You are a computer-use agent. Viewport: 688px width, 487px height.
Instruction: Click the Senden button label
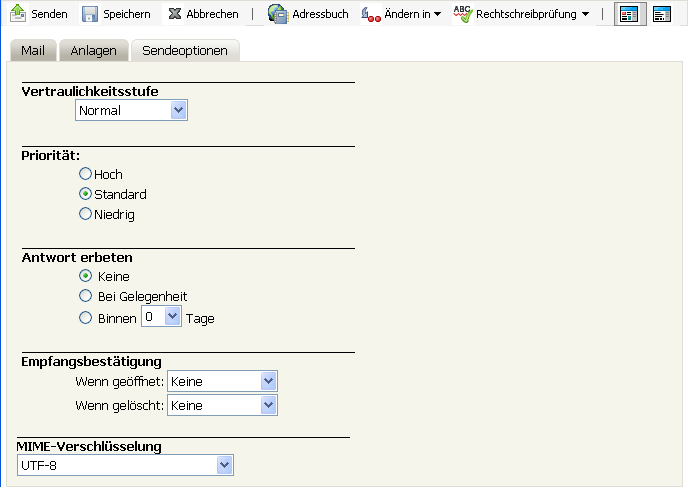(49, 14)
